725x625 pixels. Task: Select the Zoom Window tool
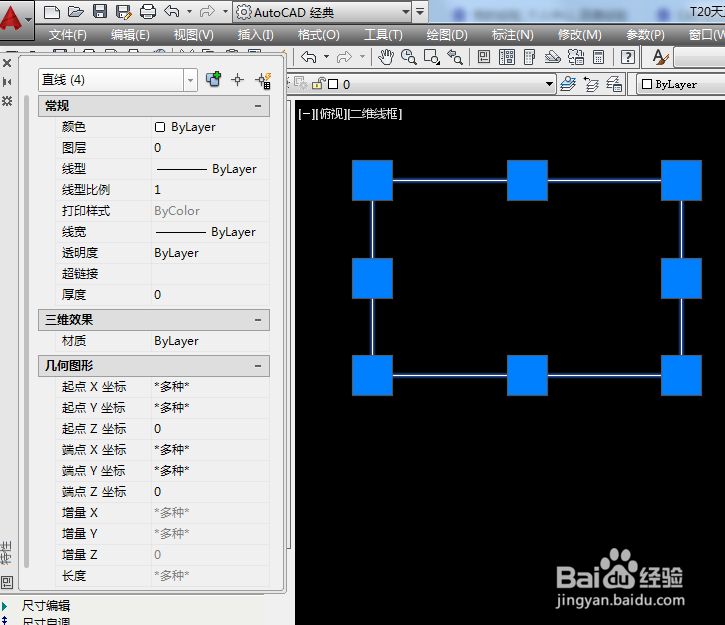pyautogui.click(x=431, y=57)
